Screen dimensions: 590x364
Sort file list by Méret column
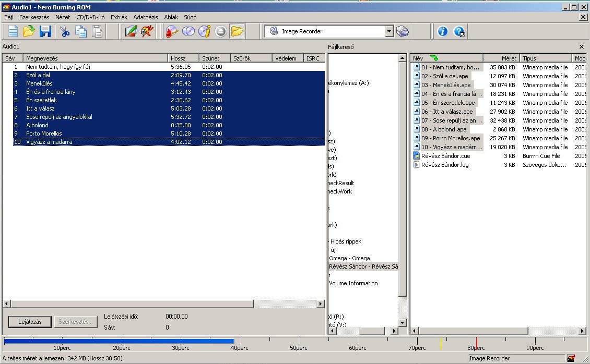tap(501, 58)
